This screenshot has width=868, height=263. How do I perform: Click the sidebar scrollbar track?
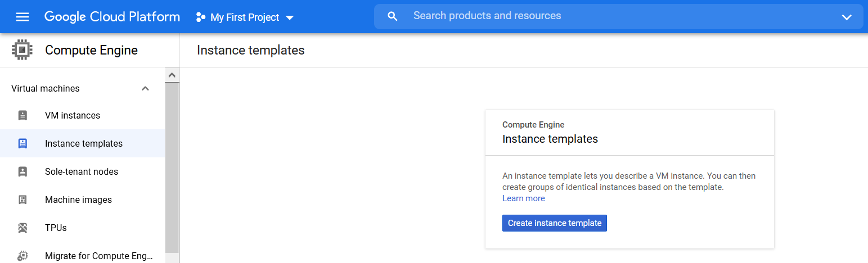tap(172, 169)
